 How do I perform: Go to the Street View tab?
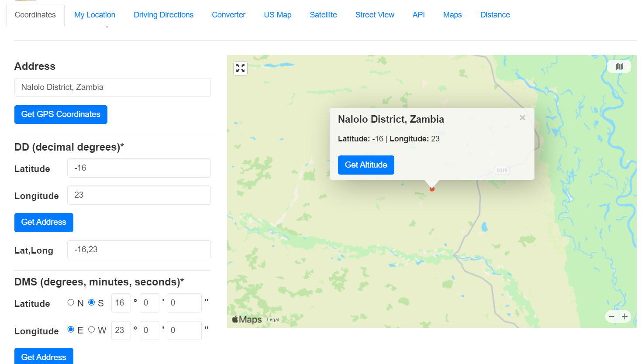point(375,15)
